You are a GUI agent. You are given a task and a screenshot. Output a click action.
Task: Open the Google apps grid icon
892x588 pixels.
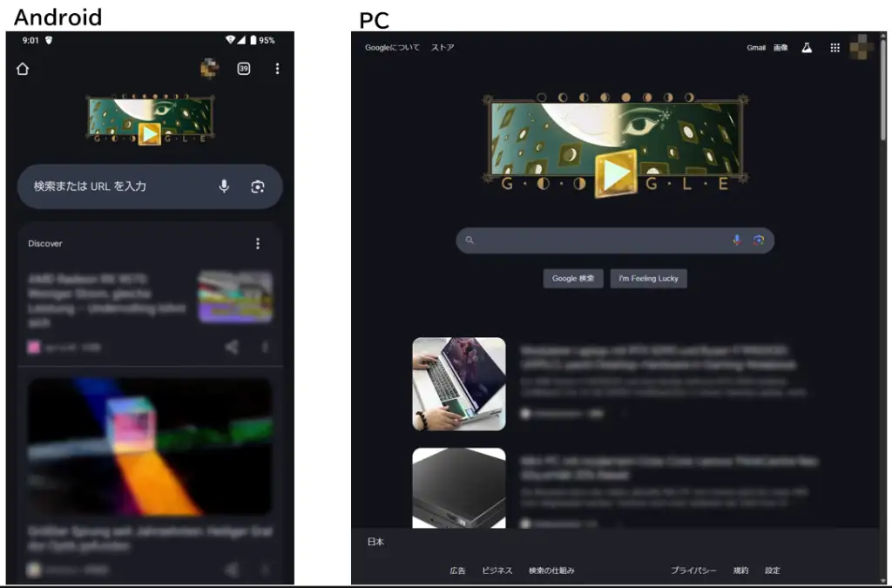coord(835,48)
